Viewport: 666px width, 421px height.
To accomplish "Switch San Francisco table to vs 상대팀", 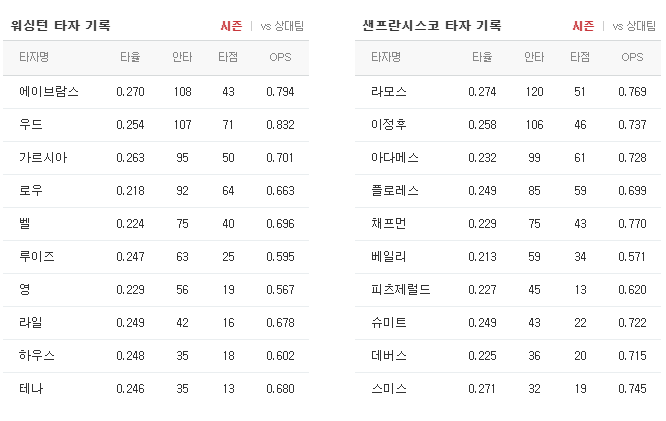I will 634,26.
